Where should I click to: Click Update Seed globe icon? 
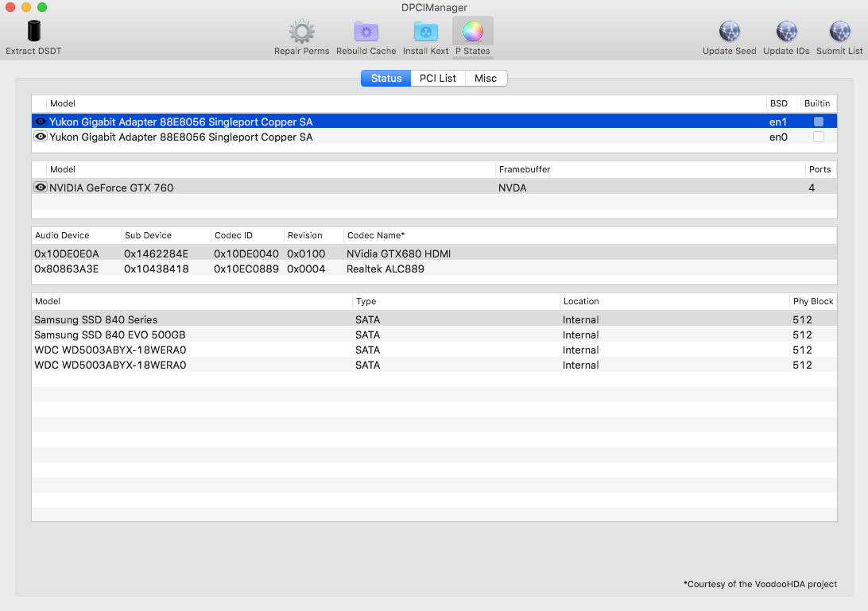(x=730, y=32)
